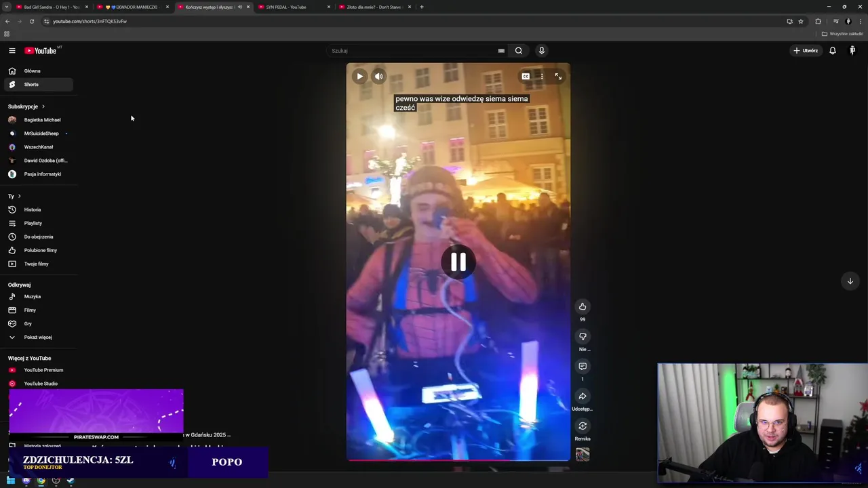
Task: Enter fullscreen on the Short
Action: coord(558,77)
